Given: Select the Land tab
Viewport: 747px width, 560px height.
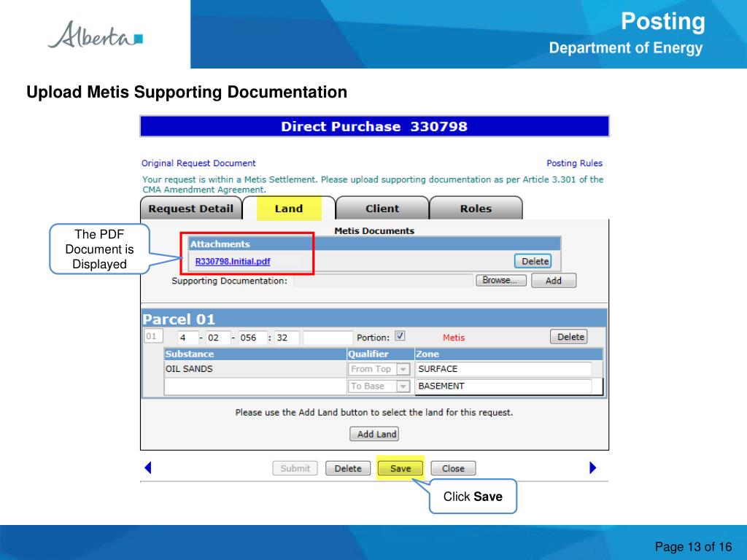Looking at the screenshot, I should 289,209.
